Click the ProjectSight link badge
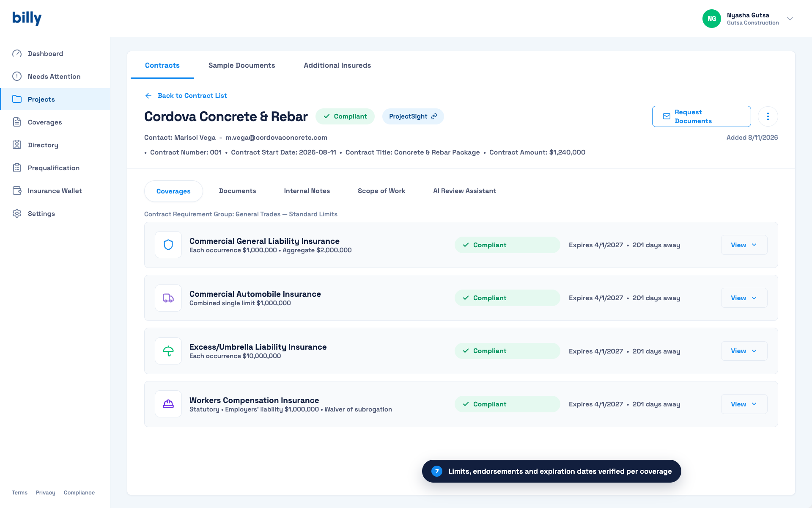The height and width of the screenshot is (508, 812). click(413, 116)
